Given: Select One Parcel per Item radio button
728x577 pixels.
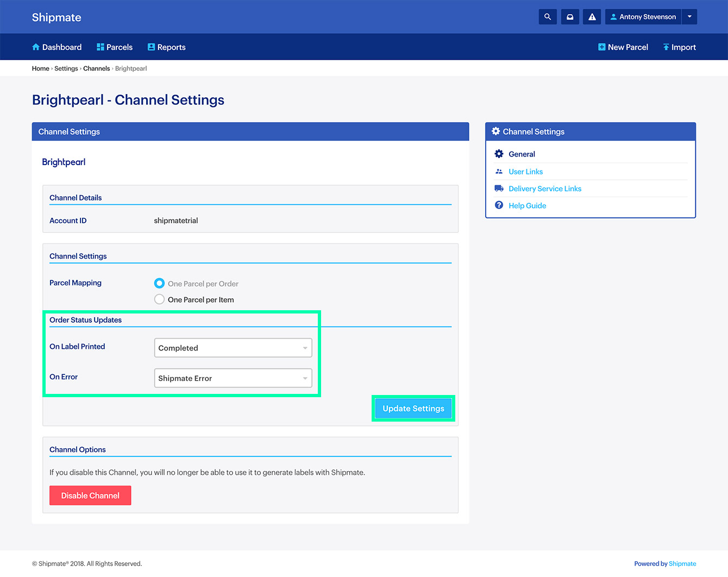Looking at the screenshot, I should point(159,299).
